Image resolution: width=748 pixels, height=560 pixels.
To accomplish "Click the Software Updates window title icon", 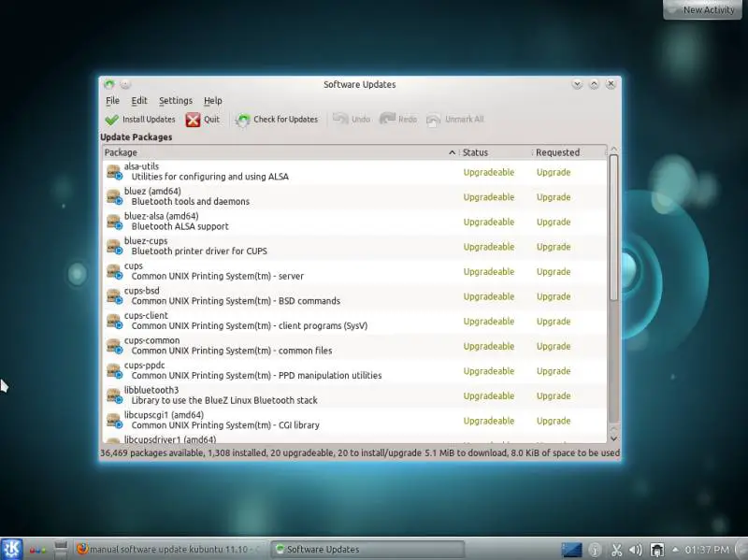I will 109,84.
